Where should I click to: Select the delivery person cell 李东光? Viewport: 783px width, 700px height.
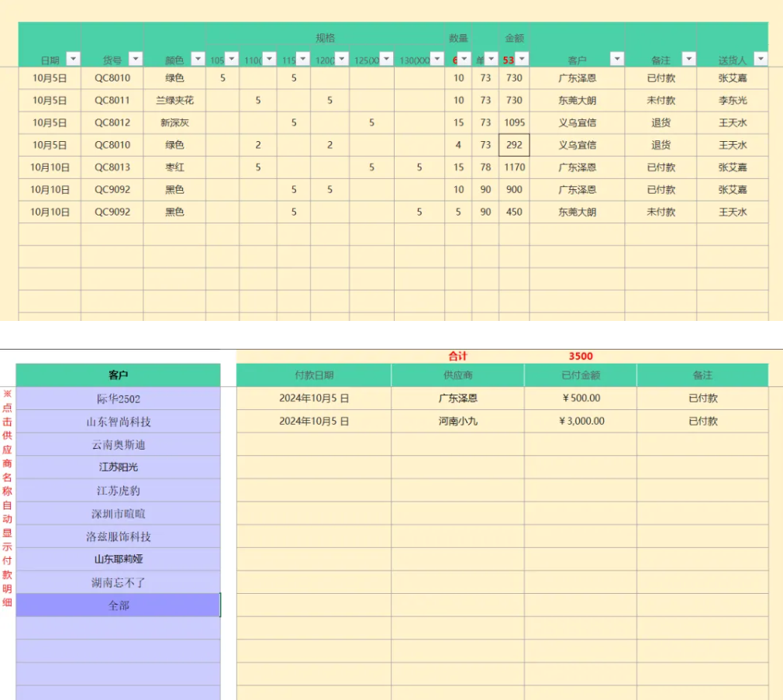click(733, 100)
